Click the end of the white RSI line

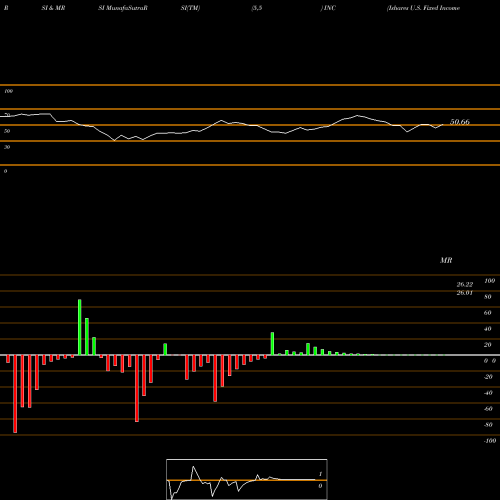pos(443,125)
